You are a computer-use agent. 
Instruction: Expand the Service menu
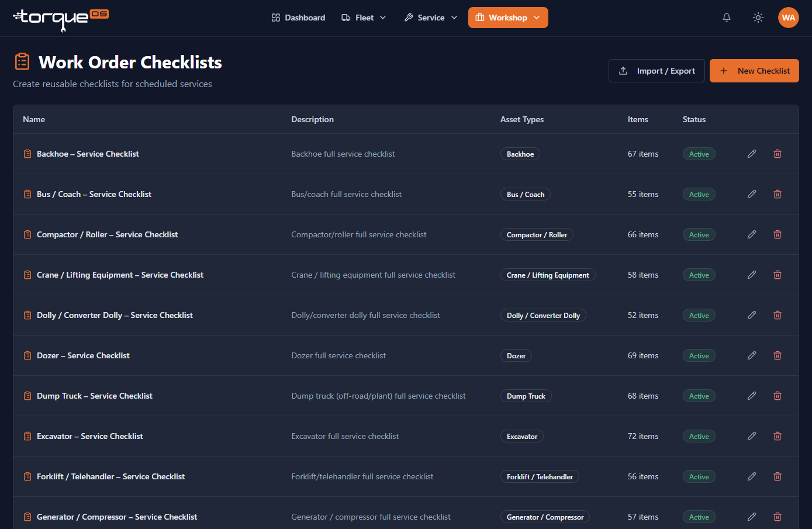(x=431, y=18)
